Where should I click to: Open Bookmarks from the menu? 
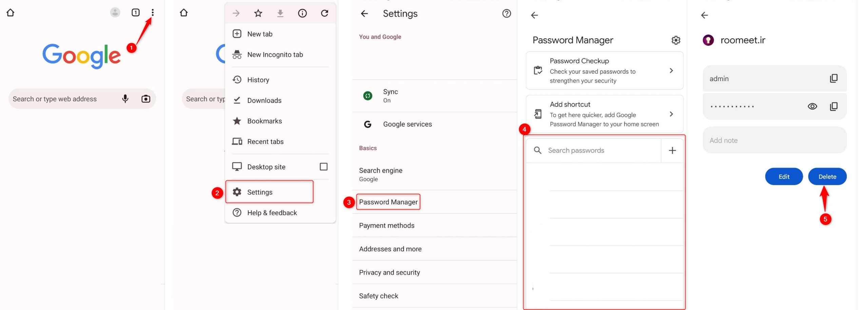point(280,121)
